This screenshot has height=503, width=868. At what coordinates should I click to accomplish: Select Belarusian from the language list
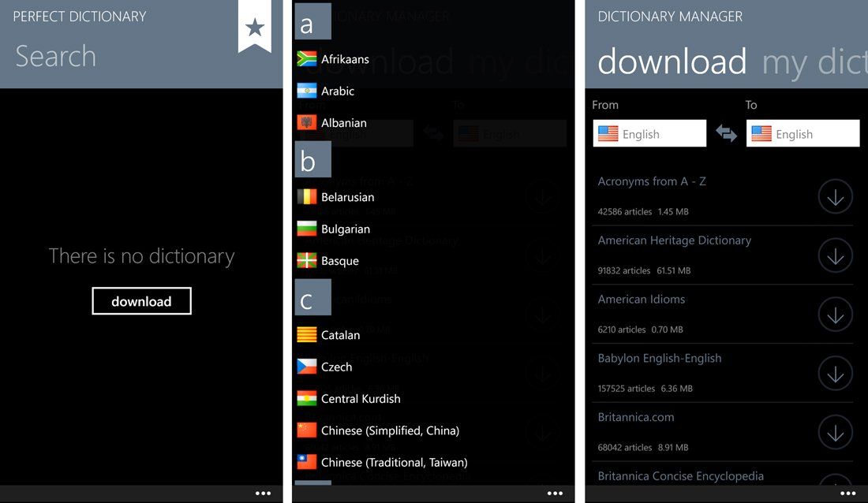coord(347,197)
